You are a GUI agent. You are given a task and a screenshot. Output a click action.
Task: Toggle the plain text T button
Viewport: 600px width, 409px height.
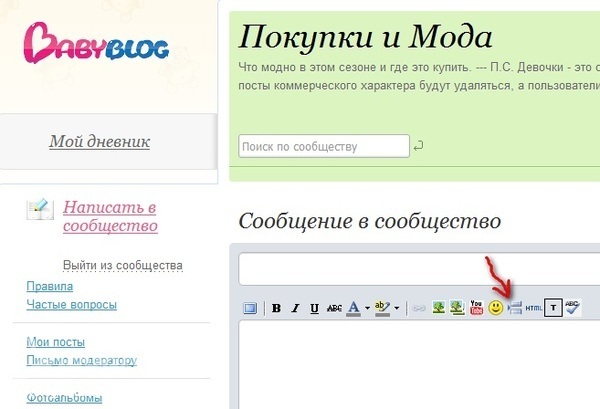[553, 308]
